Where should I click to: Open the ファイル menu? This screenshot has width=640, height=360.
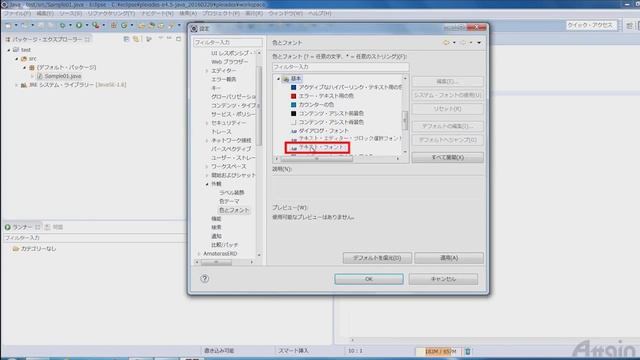tap(17, 13)
